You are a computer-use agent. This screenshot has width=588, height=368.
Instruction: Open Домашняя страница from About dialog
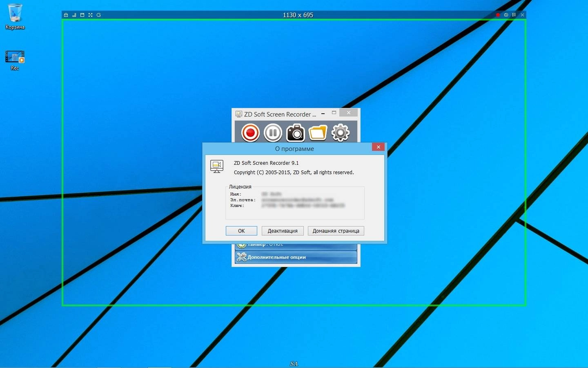tap(336, 231)
